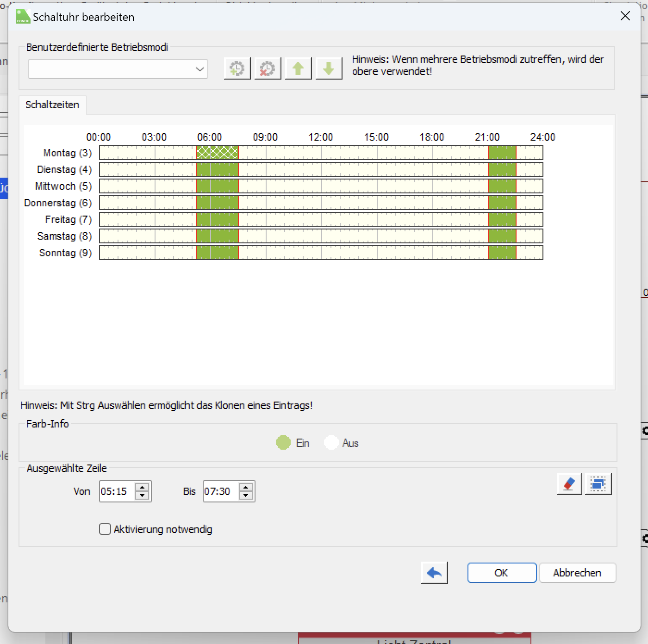648x644 pixels.
Task: Click the delete operating mode clock icon
Action: click(267, 69)
